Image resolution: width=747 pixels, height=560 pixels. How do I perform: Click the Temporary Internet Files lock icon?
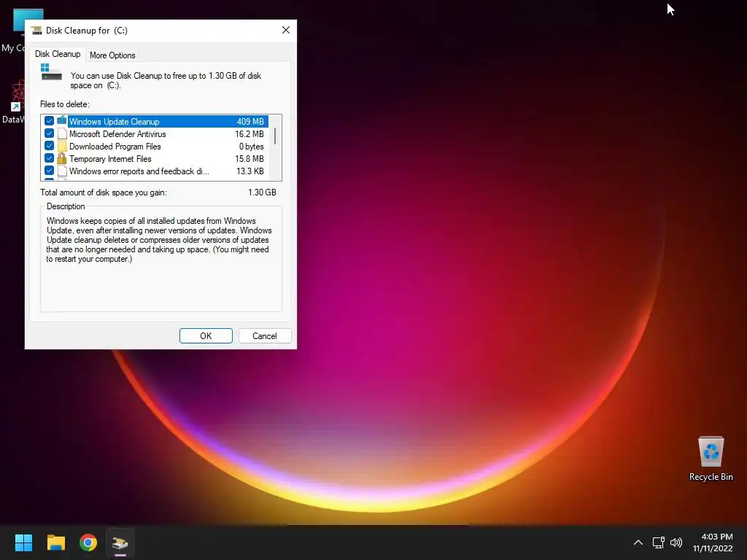pos(62,158)
